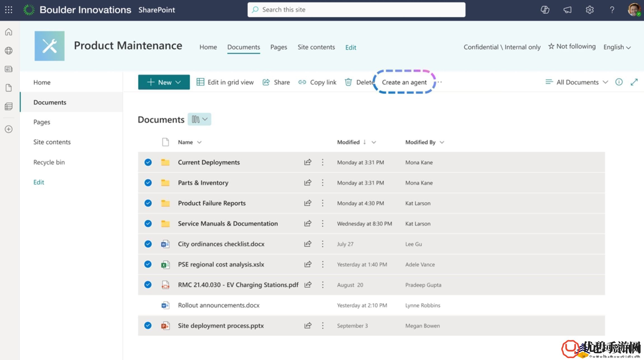The width and height of the screenshot is (644, 360).
Task: Click the Settings gear icon in top navigation
Action: [x=590, y=10]
